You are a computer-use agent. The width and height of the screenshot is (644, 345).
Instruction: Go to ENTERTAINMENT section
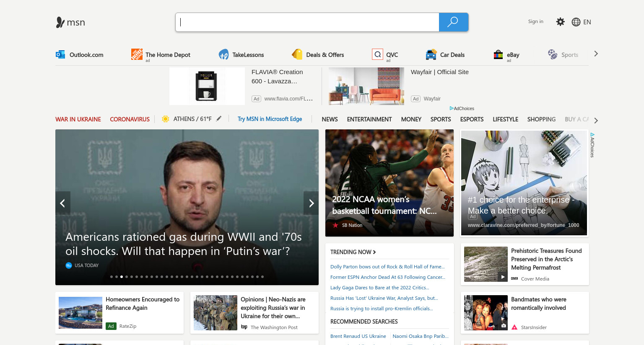(x=369, y=119)
